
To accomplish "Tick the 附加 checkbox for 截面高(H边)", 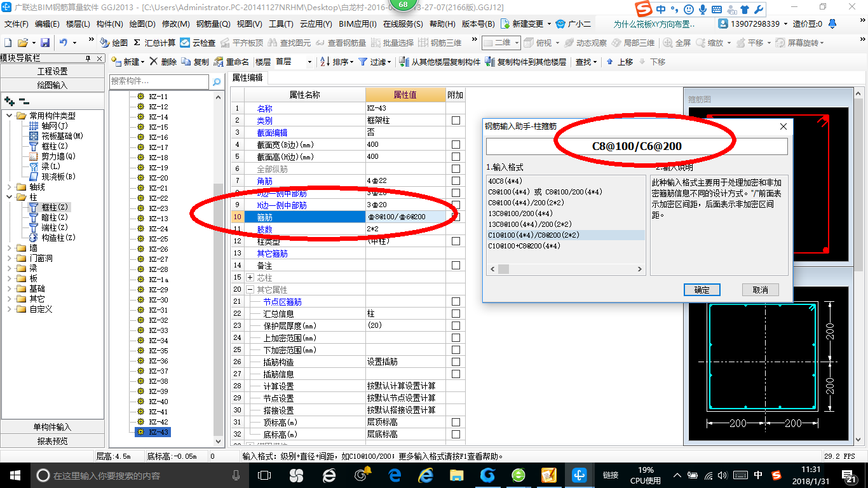I will point(456,157).
